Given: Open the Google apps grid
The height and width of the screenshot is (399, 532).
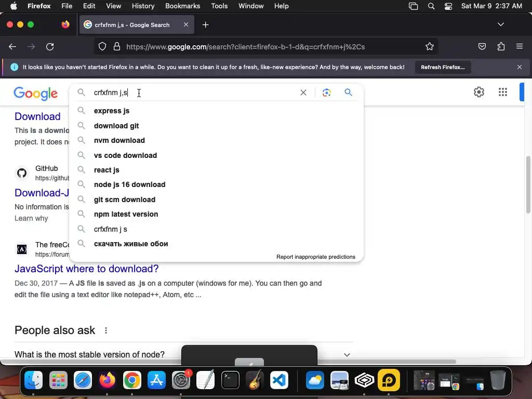Looking at the screenshot, I should tap(503, 92).
